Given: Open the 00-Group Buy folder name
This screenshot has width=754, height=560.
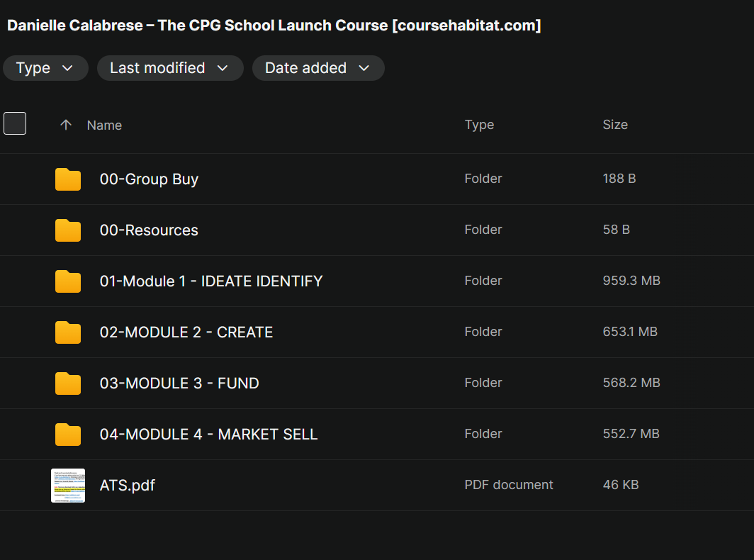Looking at the screenshot, I should tap(149, 179).
